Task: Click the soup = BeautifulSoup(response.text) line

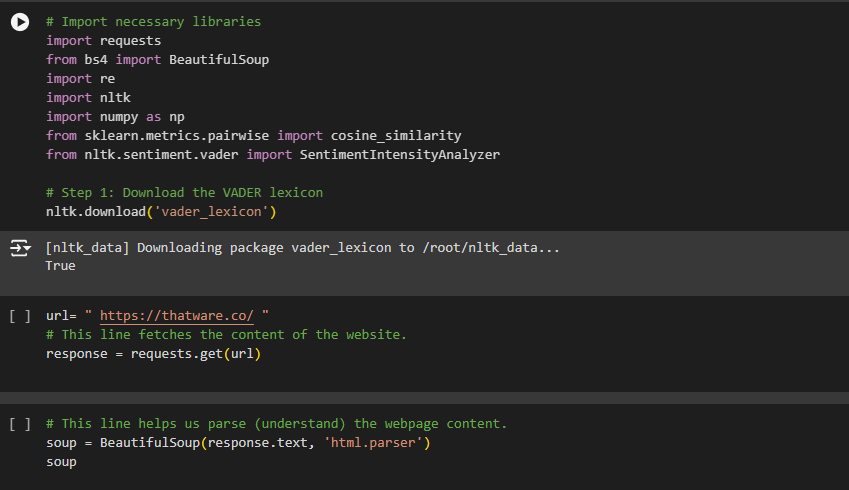Action: [238, 443]
